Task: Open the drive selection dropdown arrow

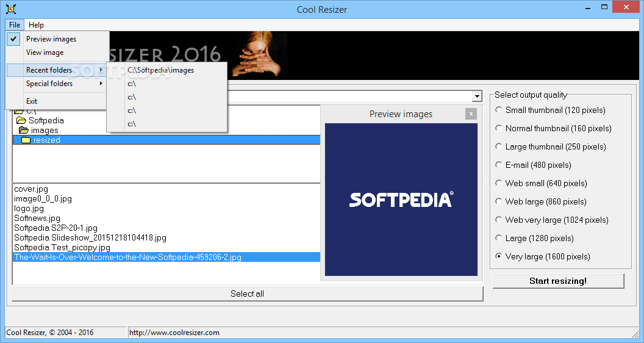Action: point(477,96)
